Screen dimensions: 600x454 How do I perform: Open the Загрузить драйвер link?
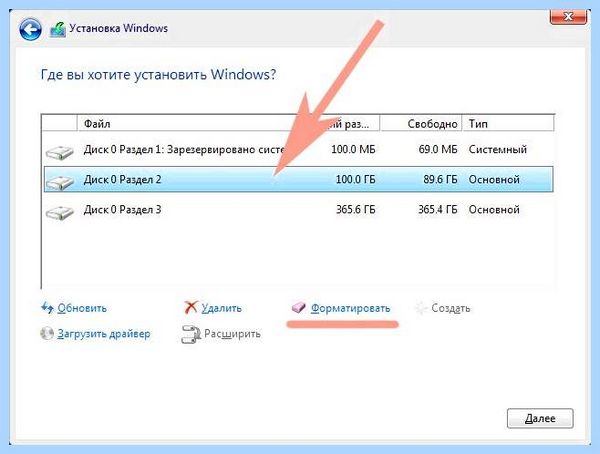coord(104,334)
